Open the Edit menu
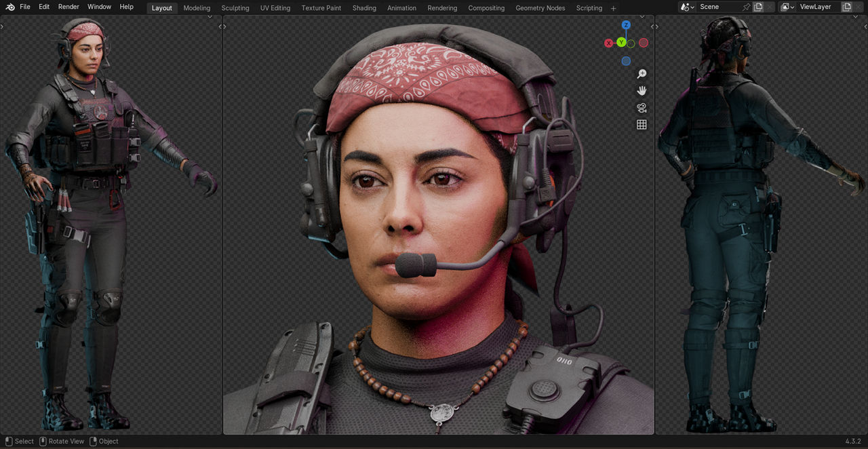The image size is (868, 449). coord(44,7)
